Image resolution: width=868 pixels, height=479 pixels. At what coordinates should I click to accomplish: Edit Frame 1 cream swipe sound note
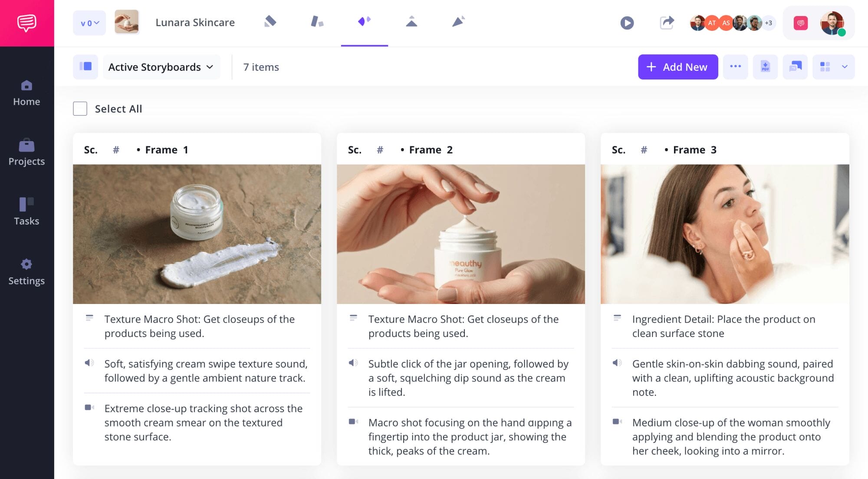[206, 371]
